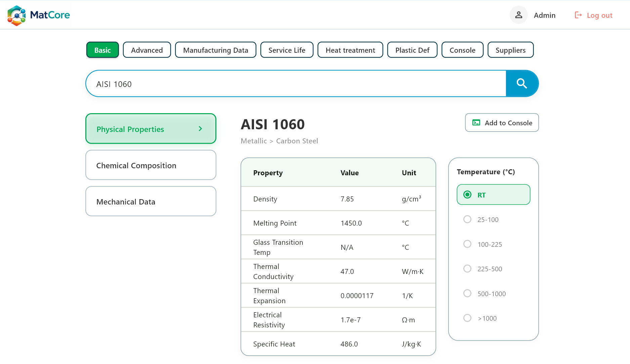Open the Mechanical Data section
630x364 pixels.
(151, 201)
